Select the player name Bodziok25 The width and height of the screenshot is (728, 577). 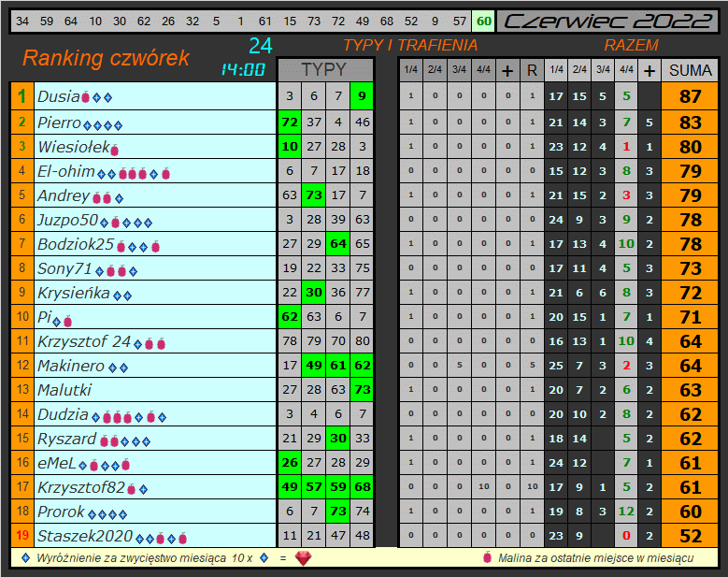pos(76,244)
